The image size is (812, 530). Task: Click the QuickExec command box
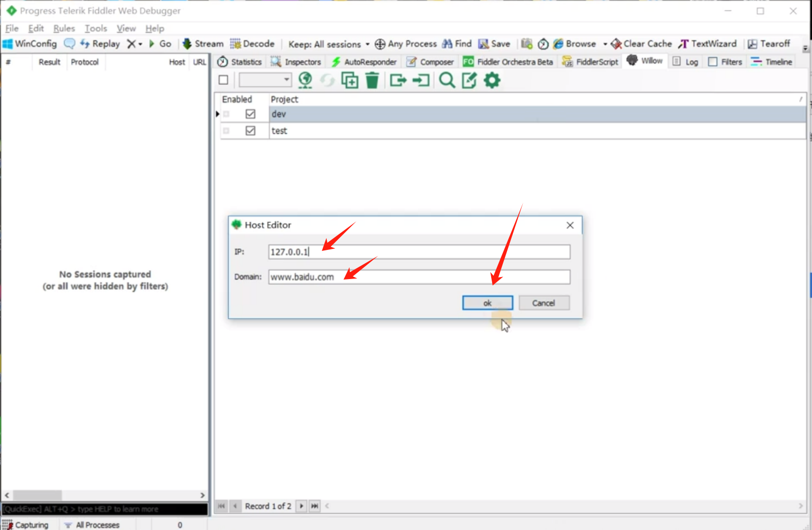(105, 509)
